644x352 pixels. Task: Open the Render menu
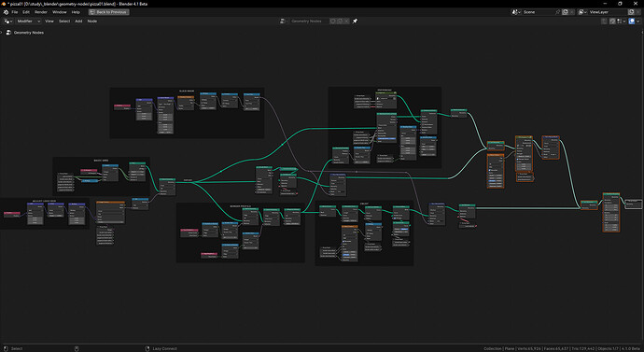pos(41,12)
